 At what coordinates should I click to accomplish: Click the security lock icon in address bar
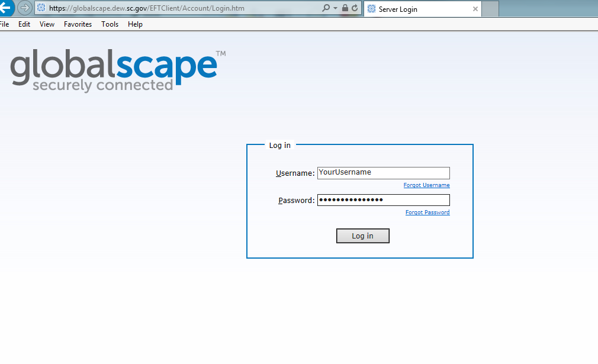click(x=345, y=9)
